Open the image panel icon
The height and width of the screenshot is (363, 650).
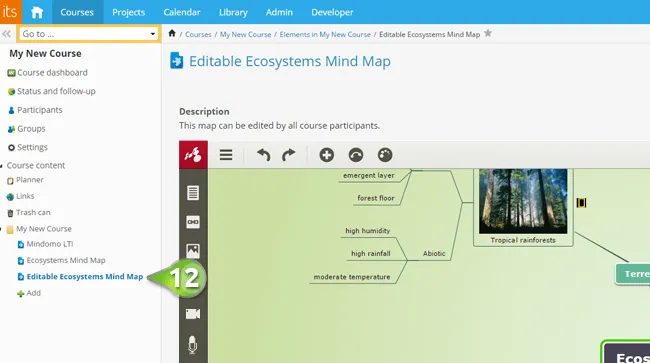(x=193, y=250)
